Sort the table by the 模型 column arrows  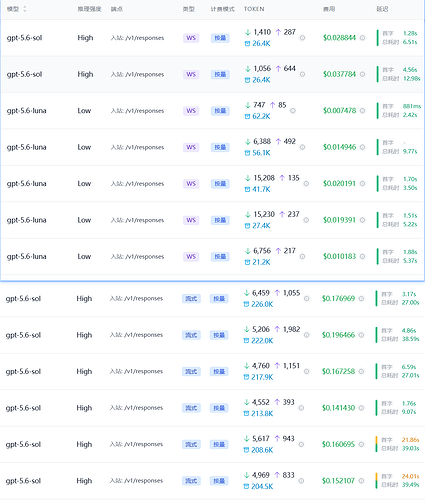coord(24,9)
